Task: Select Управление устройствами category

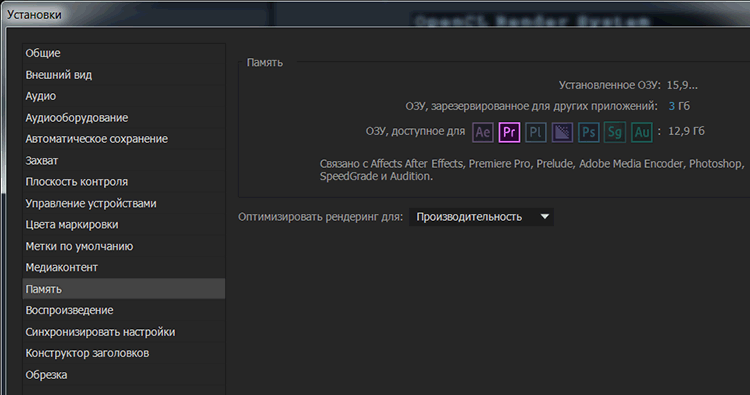Action: pyautogui.click(x=124, y=203)
